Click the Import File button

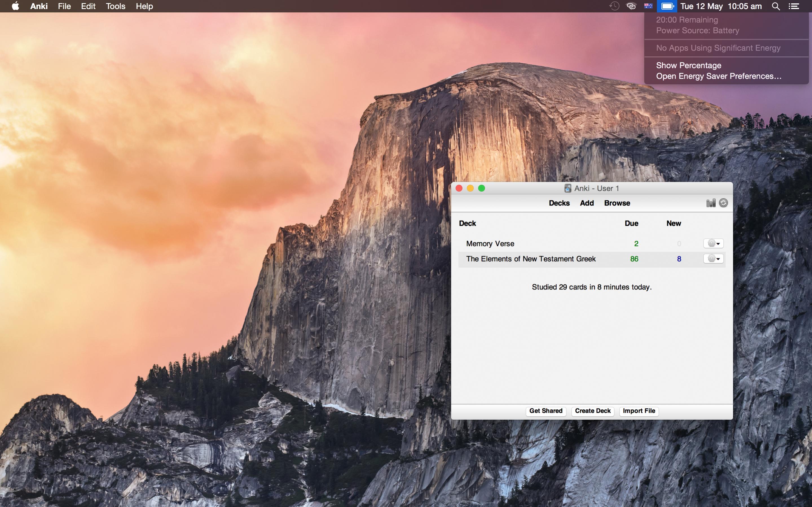coord(639,411)
